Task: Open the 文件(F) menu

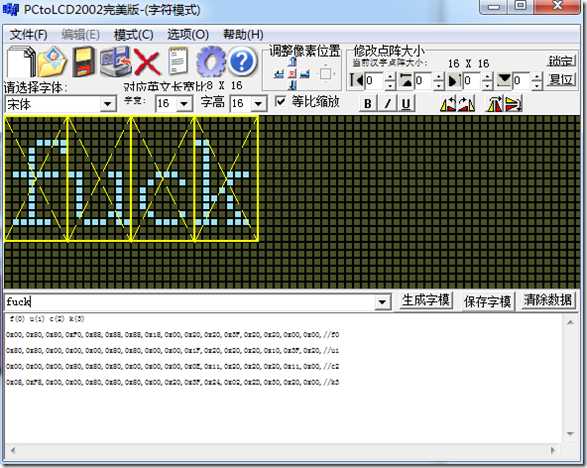Action: [28, 35]
